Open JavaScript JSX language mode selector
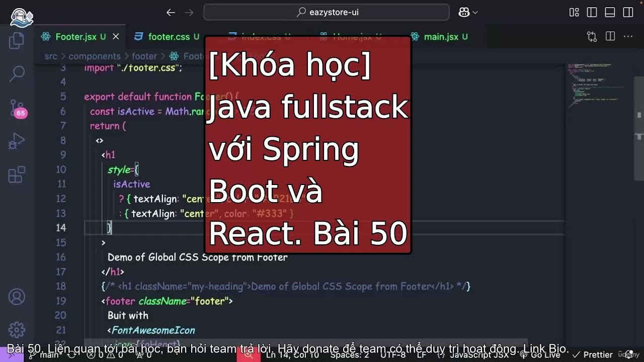The height and width of the screenshot is (362, 644). [x=479, y=355]
